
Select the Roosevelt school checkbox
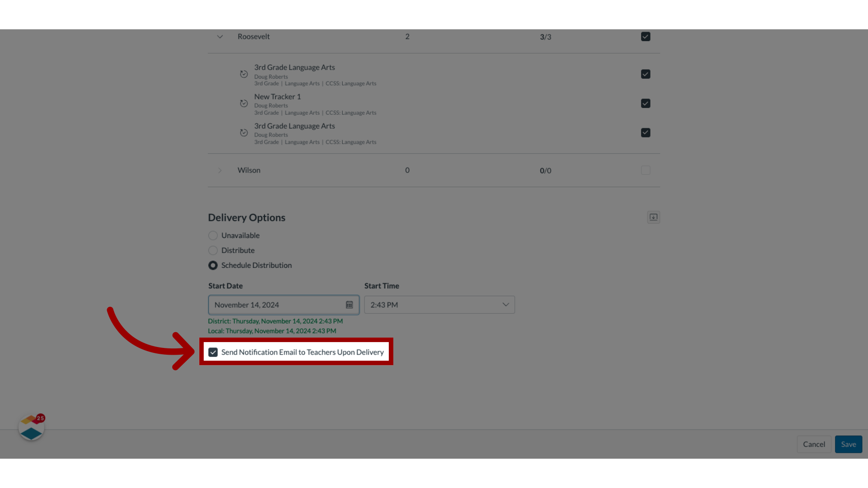(x=646, y=36)
